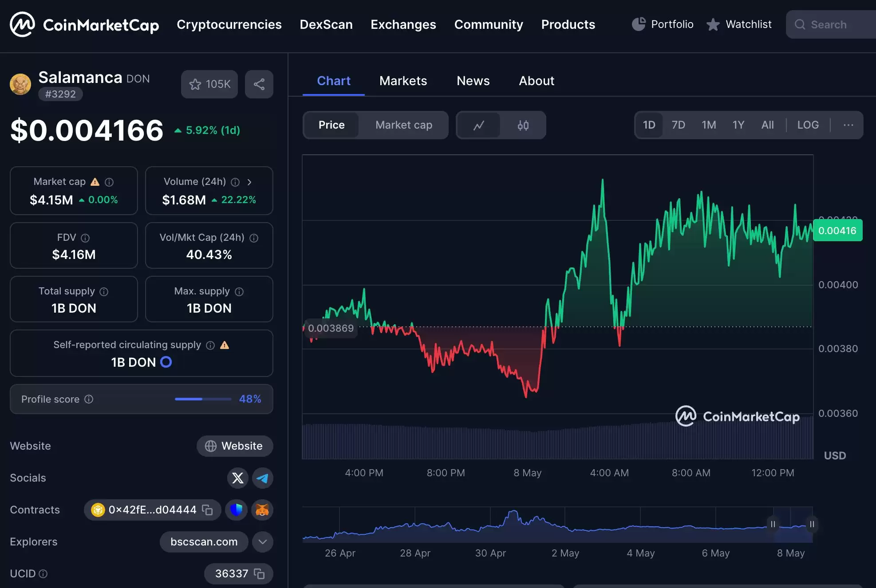Click the blue shield wallet icon
Viewport: 876px width, 588px height.
coord(236,510)
